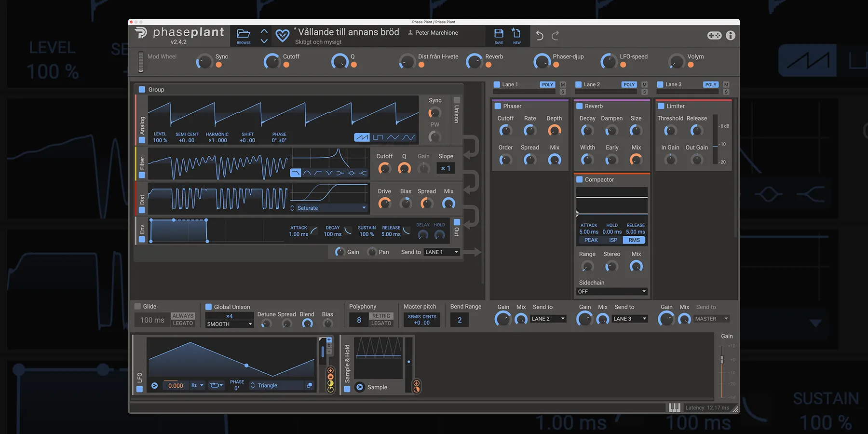Click the LFO play arrow icon
Screen dimensions: 868x434
(x=154, y=385)
